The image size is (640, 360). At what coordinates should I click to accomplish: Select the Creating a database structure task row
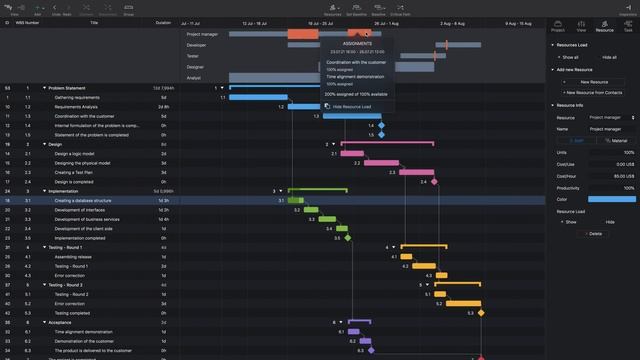pyautogui.click(x=273, y=200)
